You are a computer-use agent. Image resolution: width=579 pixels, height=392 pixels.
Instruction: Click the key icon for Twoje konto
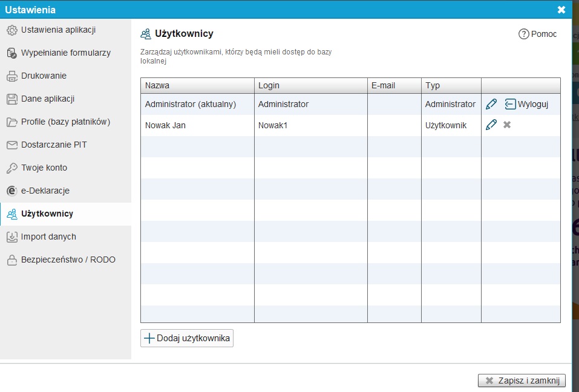11,168
